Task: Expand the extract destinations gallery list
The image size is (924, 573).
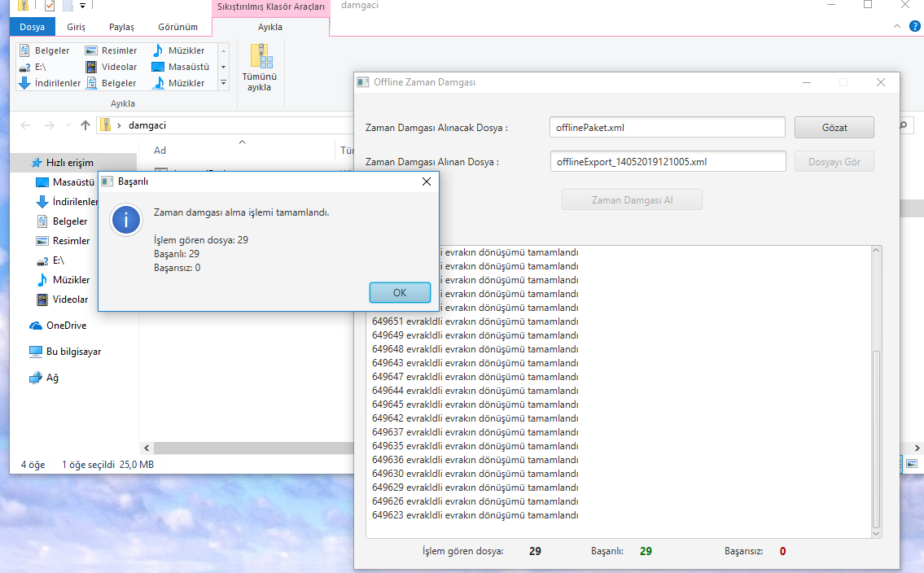Action: coord(224,83)
